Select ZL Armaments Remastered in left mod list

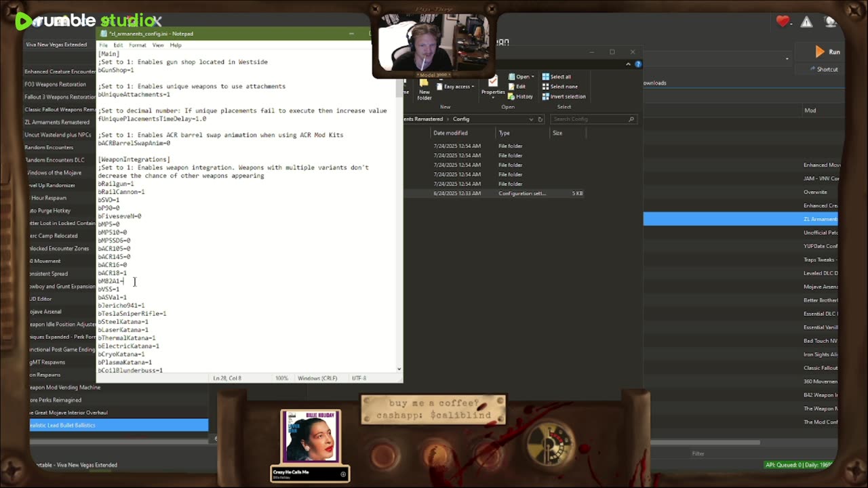click(x=57, y=122)
